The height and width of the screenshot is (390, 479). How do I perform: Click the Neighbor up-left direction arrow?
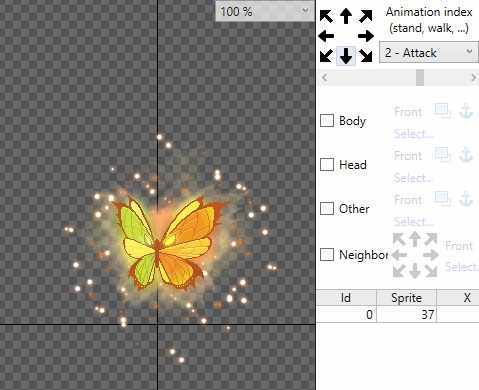399,239
